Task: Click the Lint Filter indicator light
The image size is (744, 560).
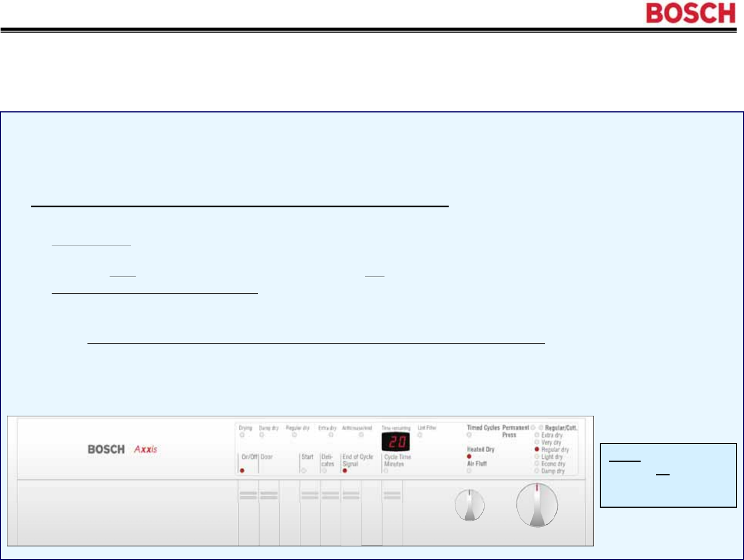Action: [x=420, y=435]
